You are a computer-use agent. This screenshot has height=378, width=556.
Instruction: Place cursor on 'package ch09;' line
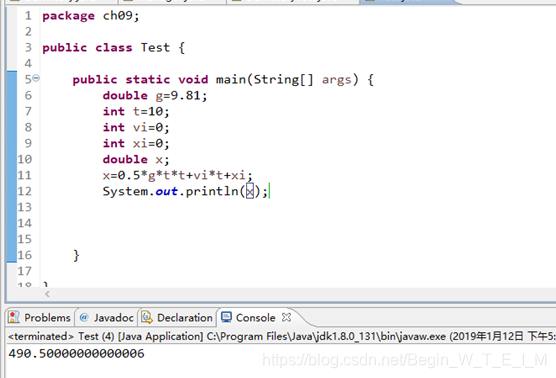91,16
